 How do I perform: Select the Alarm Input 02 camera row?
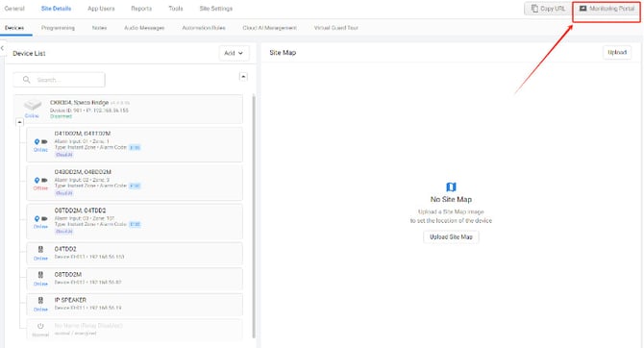[135, 183]
